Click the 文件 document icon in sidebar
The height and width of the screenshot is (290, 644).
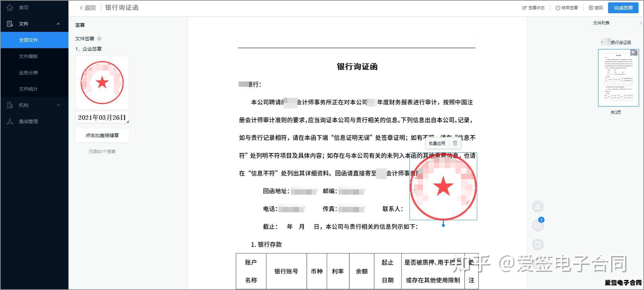(x=10, y=24)
